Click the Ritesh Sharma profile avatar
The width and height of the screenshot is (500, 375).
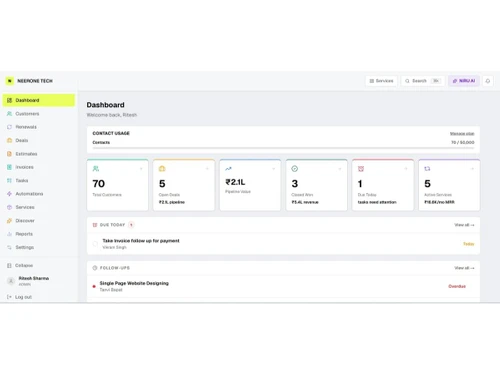11,281
